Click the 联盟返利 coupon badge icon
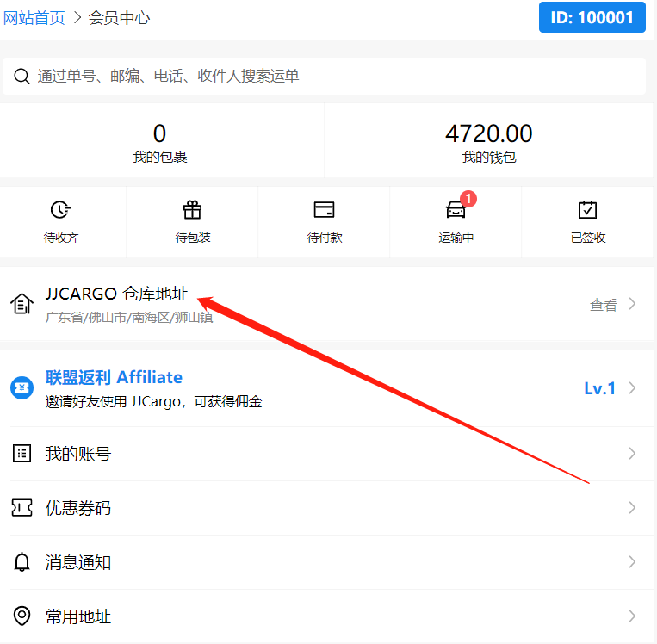Screen dimensions: 657x644 (22, 388)
